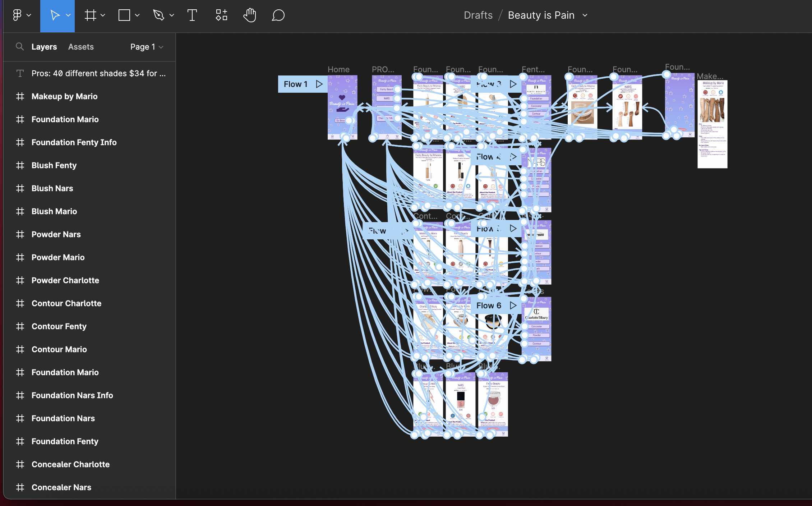812x506 pixels.
Task: Expand the Frame tool options chevron
Action: tap(103, 15)
